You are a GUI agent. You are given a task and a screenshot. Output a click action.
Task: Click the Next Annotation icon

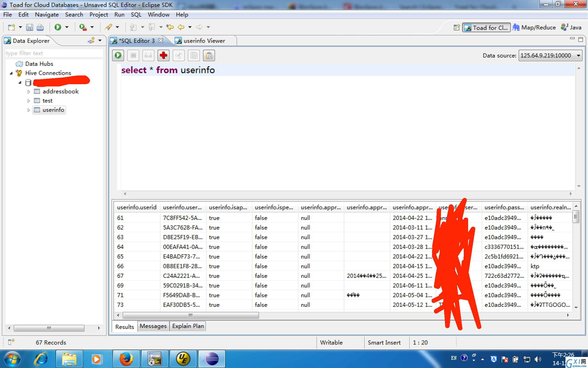pyautogui.click(x=133, y=27)
